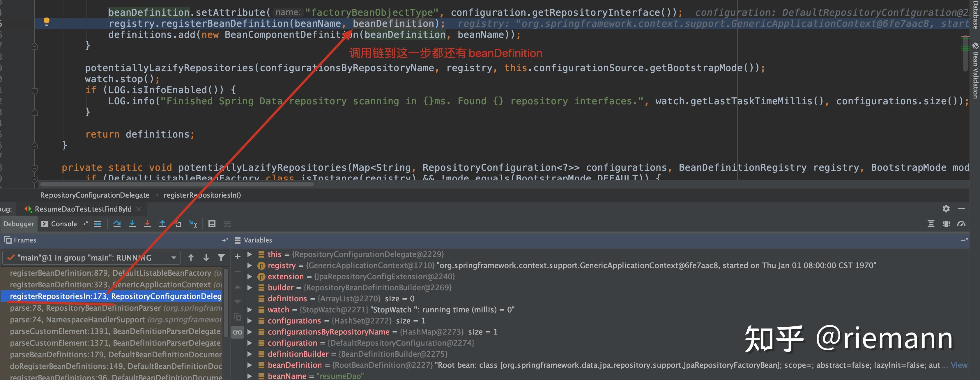Screen dimensions: 980x380
Task: Click the Run to Cursor icon
Action: (193, 224)
